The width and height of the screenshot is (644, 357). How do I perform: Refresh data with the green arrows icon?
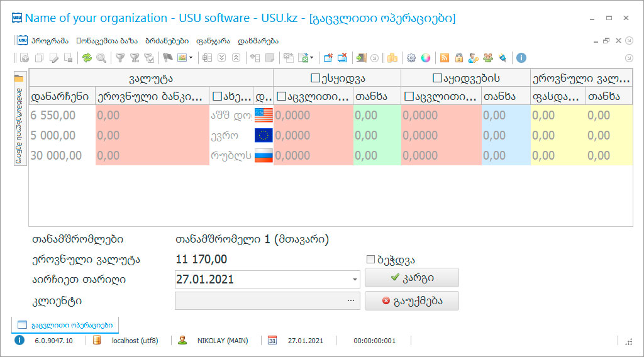click(87, 58)
